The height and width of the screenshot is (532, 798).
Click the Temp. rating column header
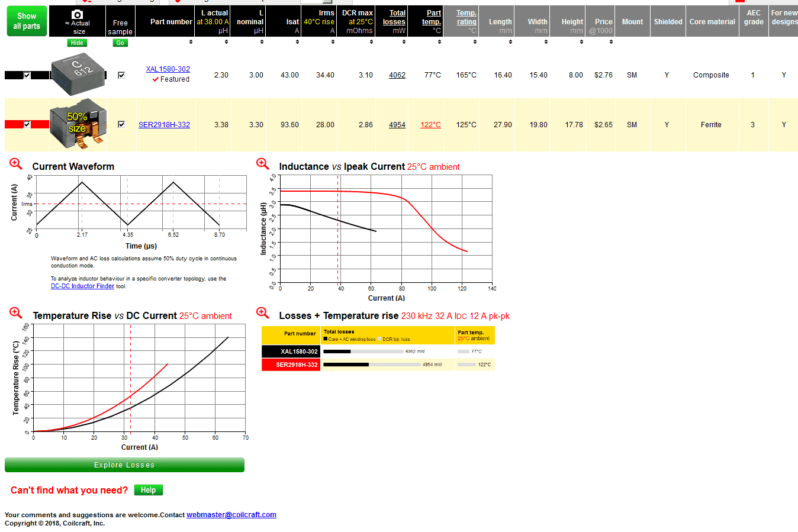[466, 17]
